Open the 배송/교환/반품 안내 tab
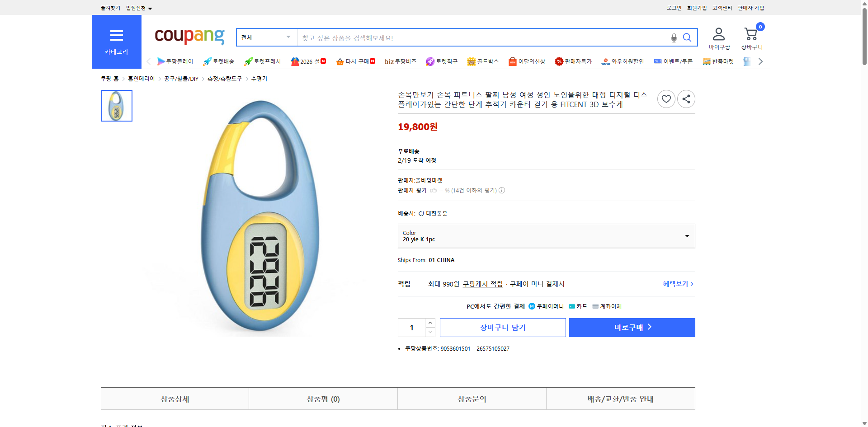868x427 pixels. point(620,399)
